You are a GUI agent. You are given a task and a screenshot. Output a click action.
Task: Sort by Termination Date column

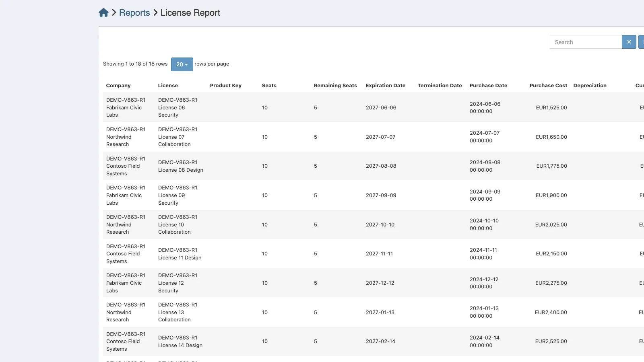tap(440, 86)
